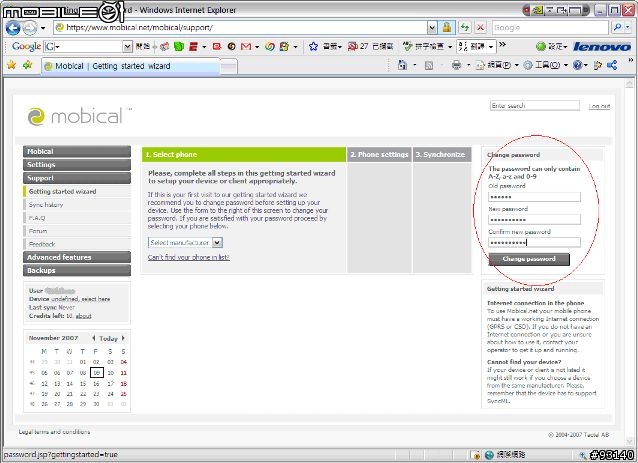Click into Confirm new password field
Image resolution: width=638 pixels, height=463 pixels.
coord(535,242)
